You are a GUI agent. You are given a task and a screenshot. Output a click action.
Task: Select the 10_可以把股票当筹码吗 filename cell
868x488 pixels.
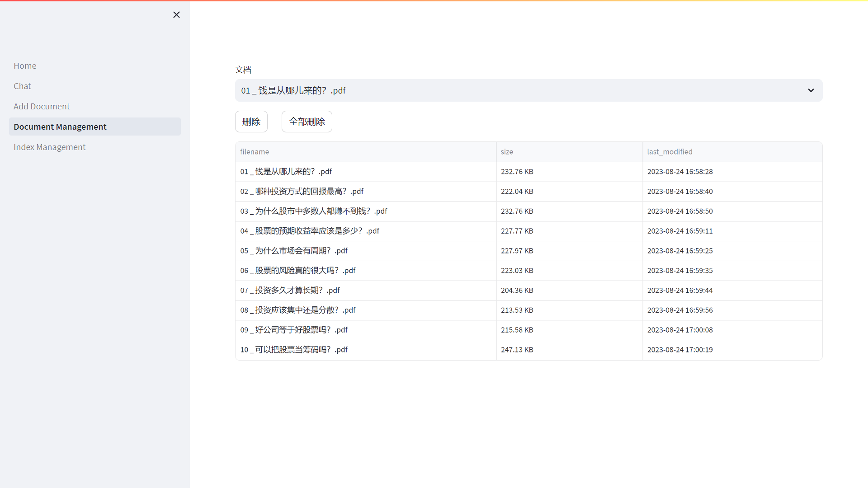(x=294, y=350)
